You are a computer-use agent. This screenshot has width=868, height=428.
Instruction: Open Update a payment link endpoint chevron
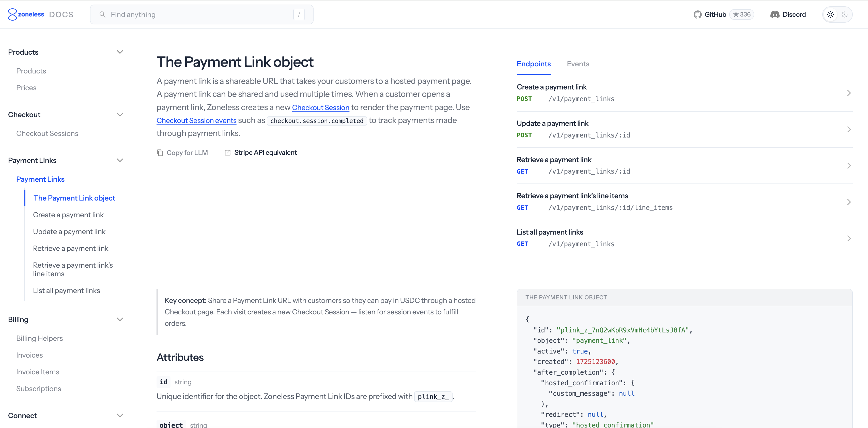[x=849, y=129]
